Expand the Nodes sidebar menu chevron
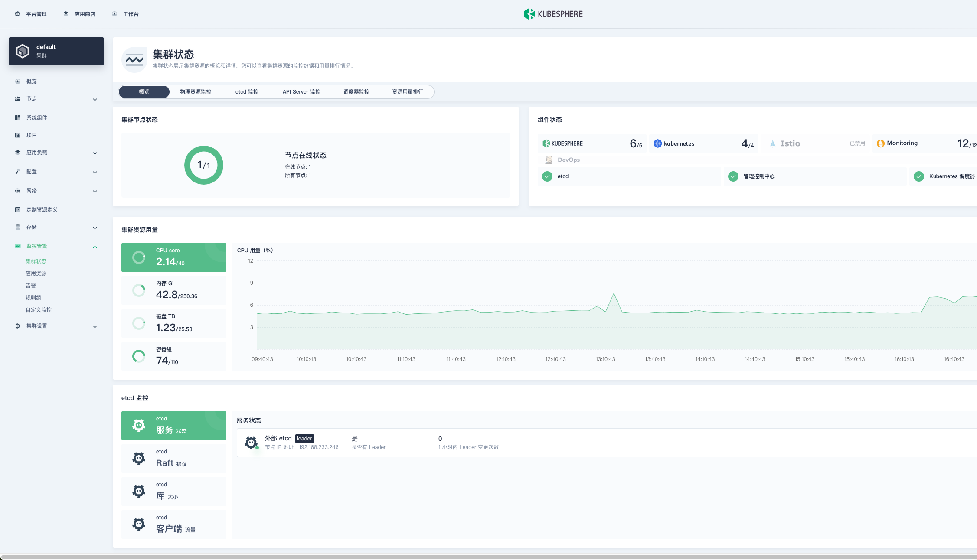 95,100
